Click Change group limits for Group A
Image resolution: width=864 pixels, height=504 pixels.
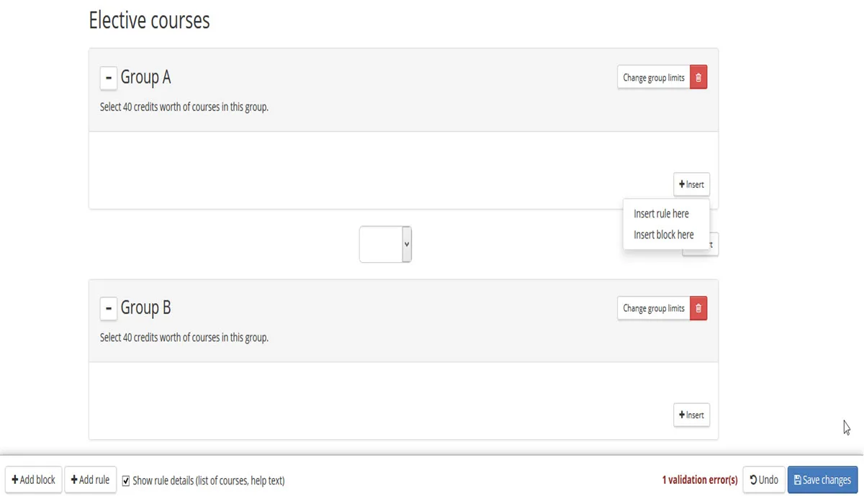[654, 78]
